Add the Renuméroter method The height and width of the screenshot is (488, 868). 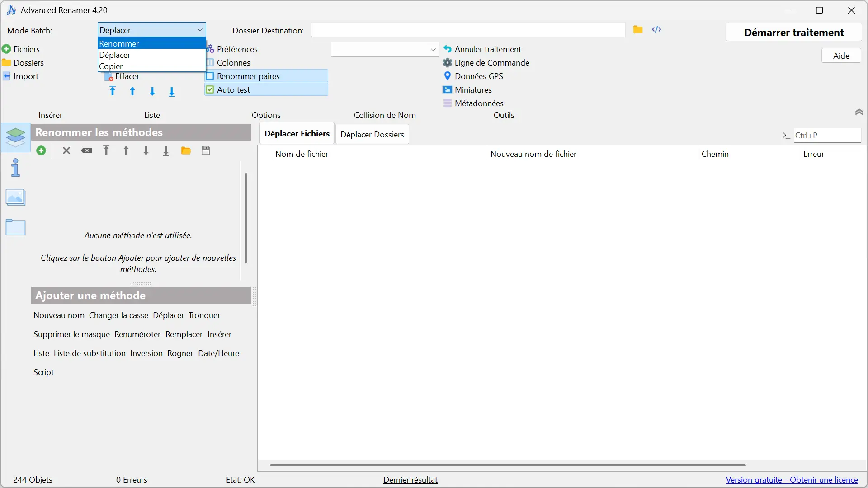click(137, 334)
